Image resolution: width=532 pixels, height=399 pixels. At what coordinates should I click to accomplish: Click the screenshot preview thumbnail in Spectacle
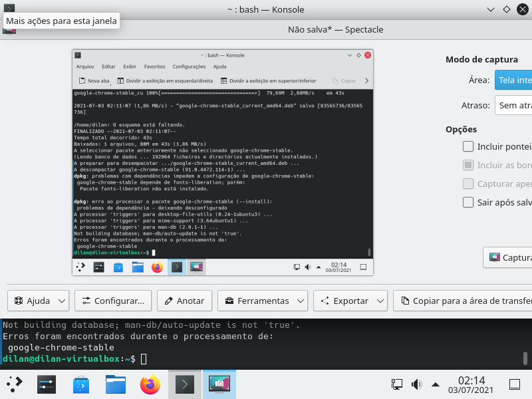point(223,162)
